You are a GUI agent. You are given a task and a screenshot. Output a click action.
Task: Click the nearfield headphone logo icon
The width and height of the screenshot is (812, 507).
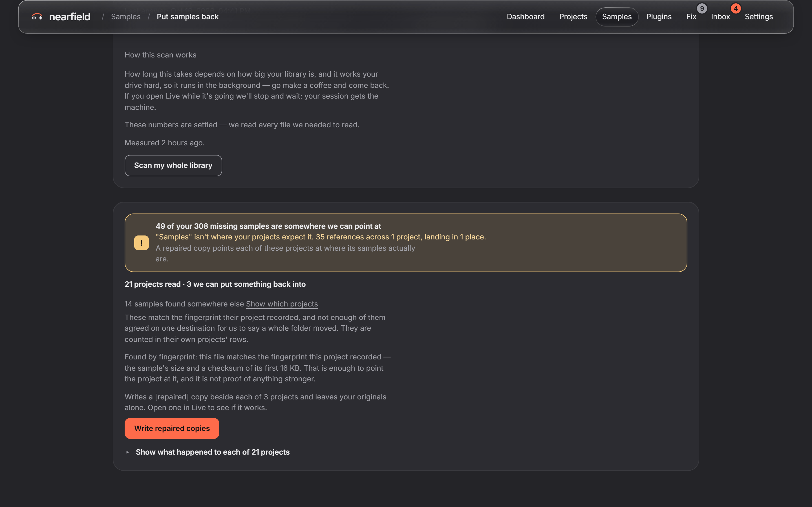point(37,16)
